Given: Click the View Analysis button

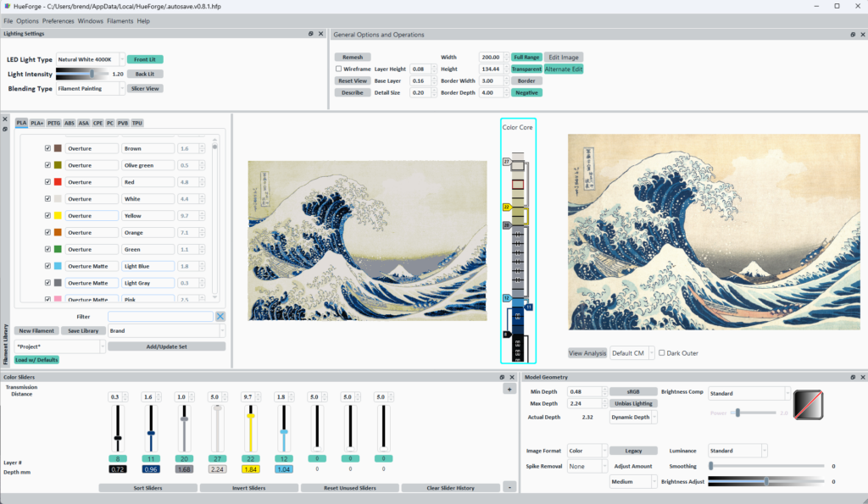Looking at the screenshot, I should click(587, 353).
